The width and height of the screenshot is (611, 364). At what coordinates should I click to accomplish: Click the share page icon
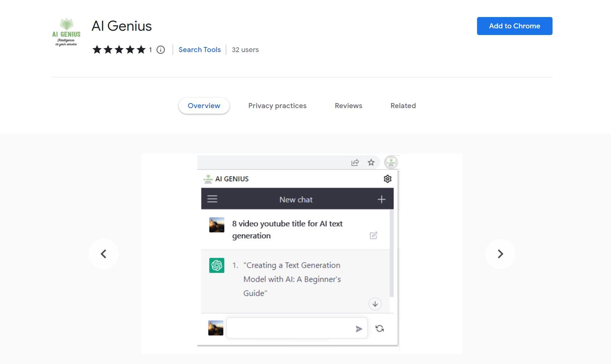point(355,162)
